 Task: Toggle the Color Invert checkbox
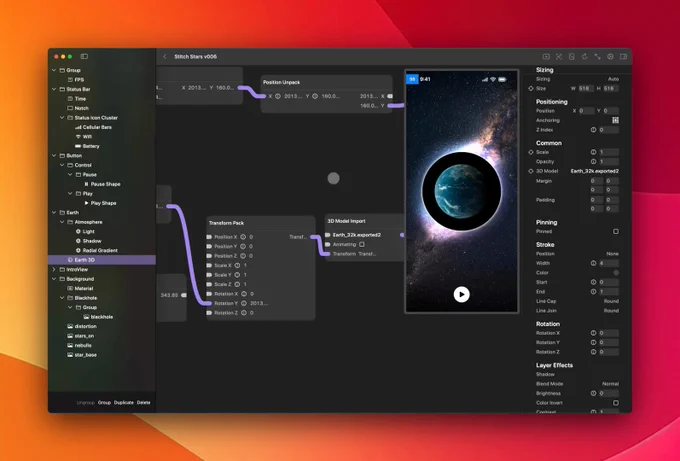point(616,403)
